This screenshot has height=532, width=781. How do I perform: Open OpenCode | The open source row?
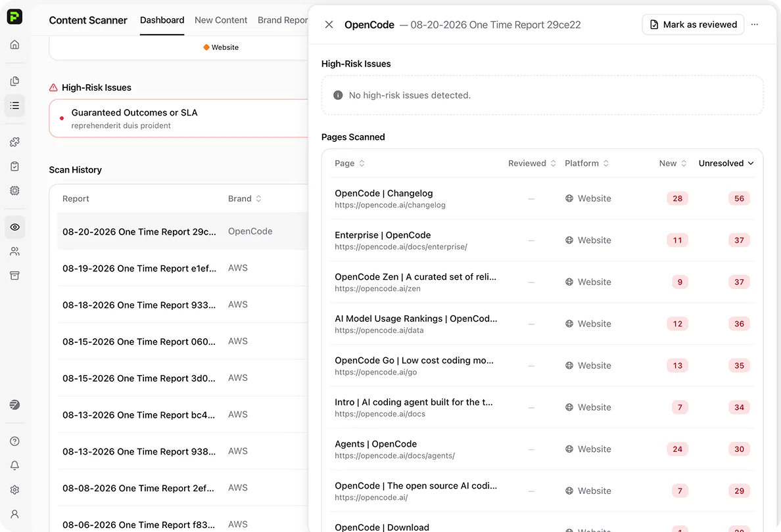(x=542, y=491)
